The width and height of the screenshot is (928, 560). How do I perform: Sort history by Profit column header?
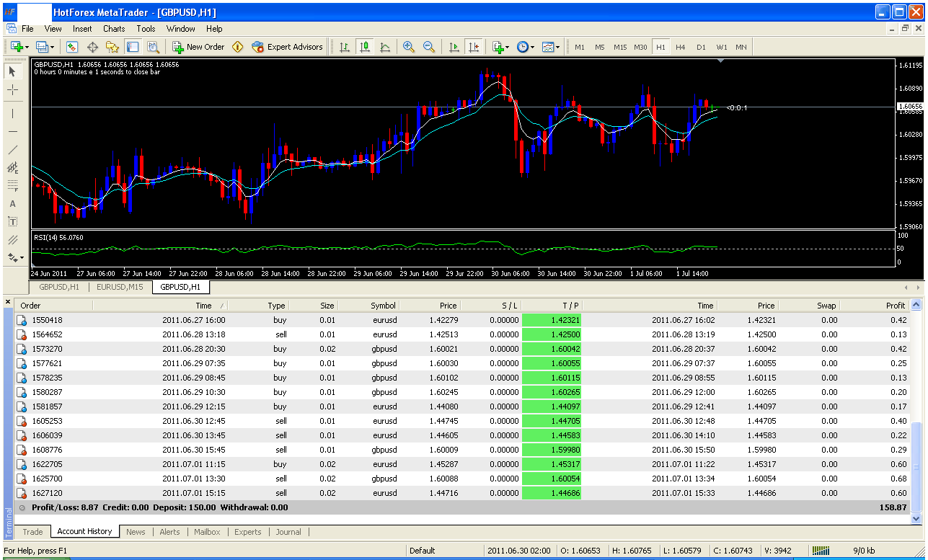pos(873,306)
